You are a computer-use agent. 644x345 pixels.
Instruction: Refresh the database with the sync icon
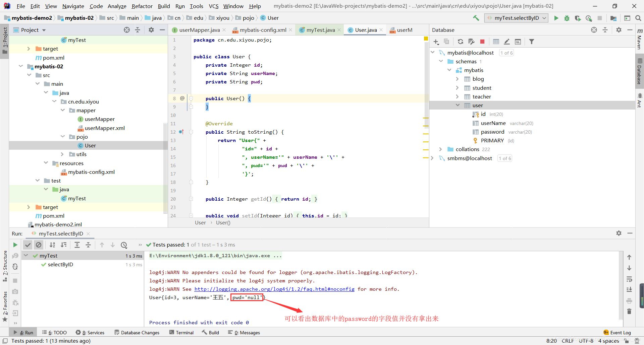[x=461, y=42]
